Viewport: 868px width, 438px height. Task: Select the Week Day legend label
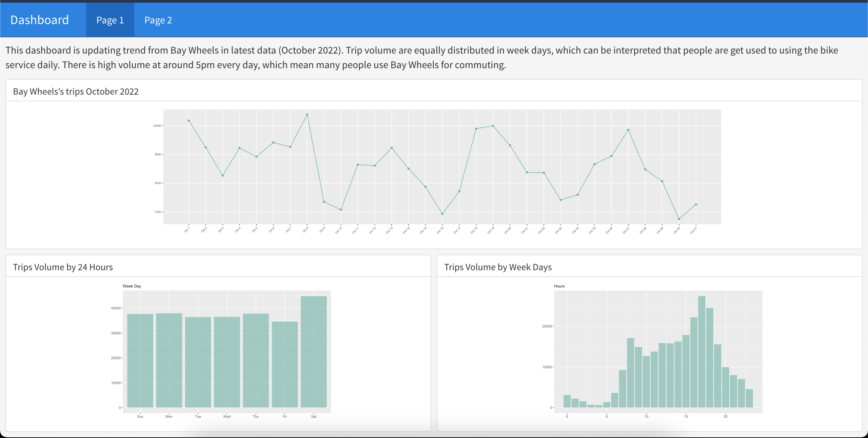(132, 286)
